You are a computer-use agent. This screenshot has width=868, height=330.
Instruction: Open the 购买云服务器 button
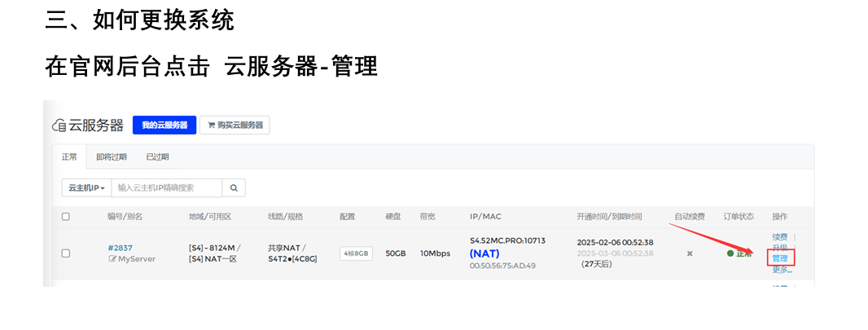tap(235, 125)
